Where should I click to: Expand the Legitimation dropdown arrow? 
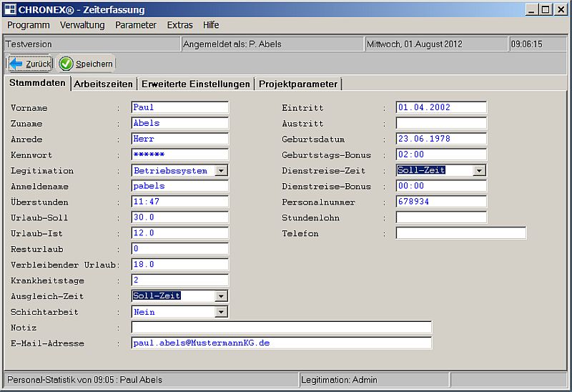coord(221,170)
